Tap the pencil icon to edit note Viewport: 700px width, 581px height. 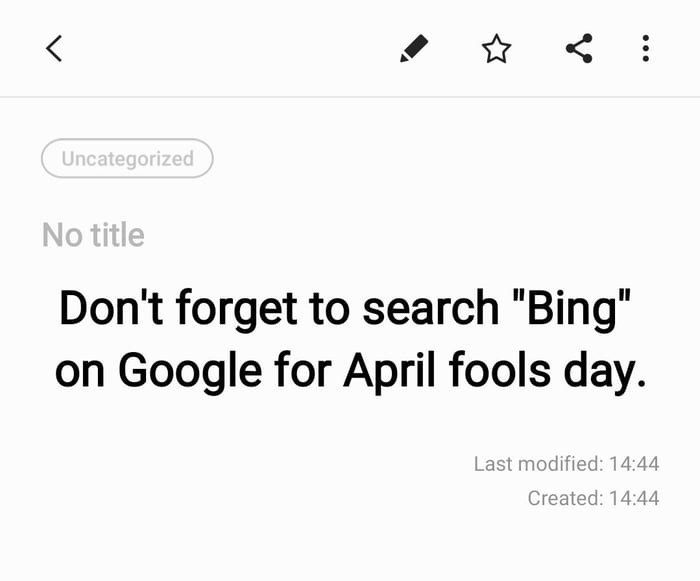[414, 48]
